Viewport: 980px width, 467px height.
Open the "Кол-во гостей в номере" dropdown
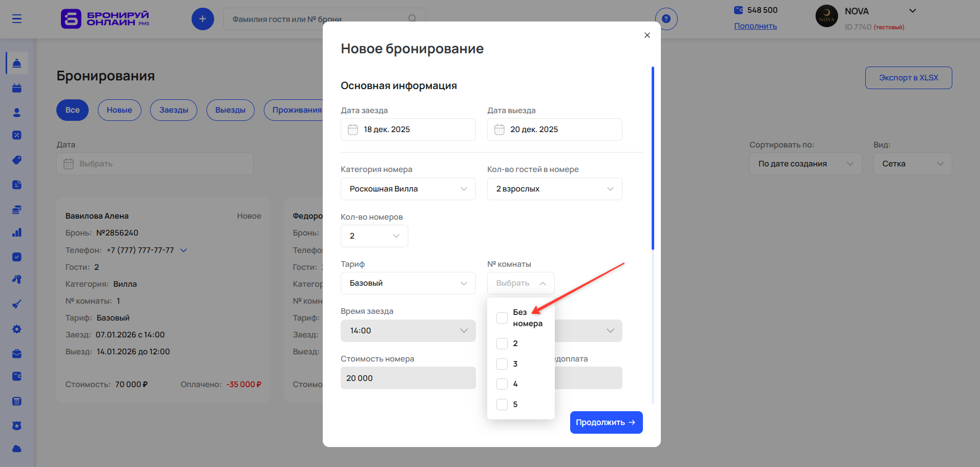coord(554,189)
